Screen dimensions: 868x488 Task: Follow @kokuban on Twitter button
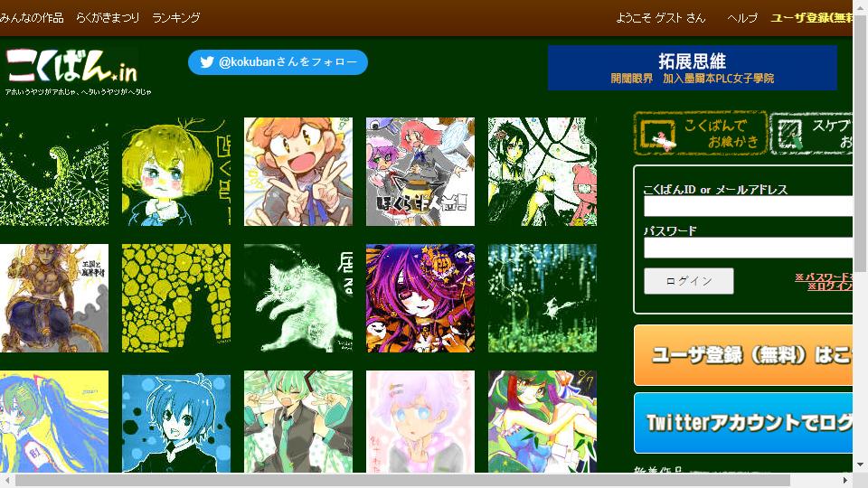pos(278,62)
